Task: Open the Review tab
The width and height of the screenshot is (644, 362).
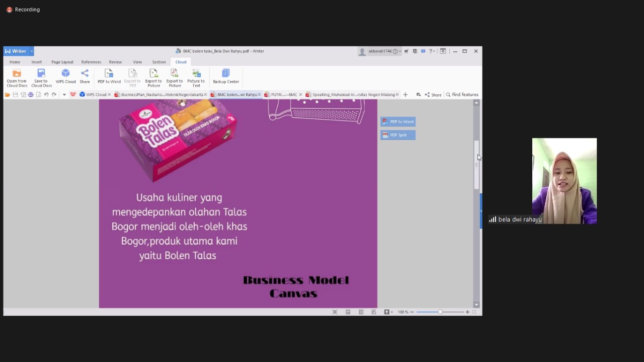Action: point(115,62)
